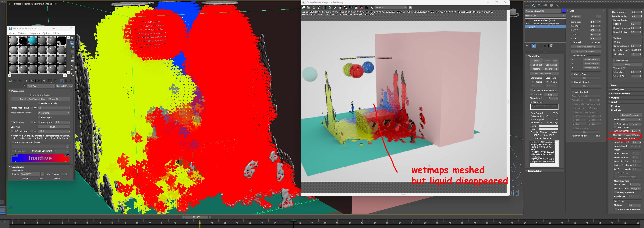Open the Navigation menu in Material Editor
Image resolution: width=644 pixels, height=228 pixels.
34,33
